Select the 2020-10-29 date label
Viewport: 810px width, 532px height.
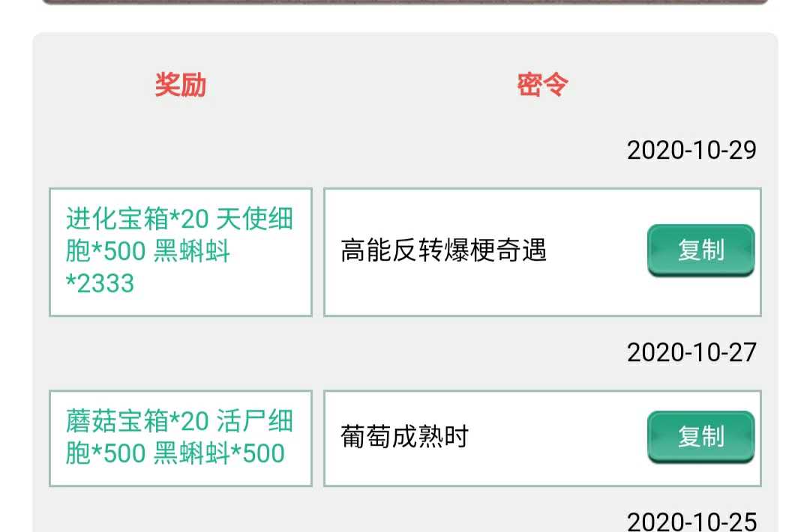click(691, 150)
